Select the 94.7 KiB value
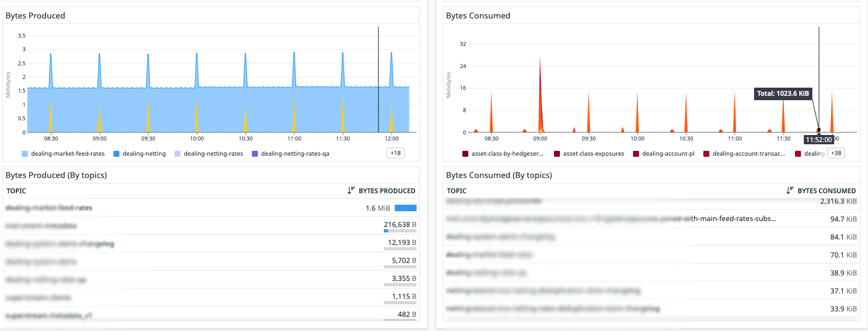This screenshot has height=331, width=868. point(843,219)
